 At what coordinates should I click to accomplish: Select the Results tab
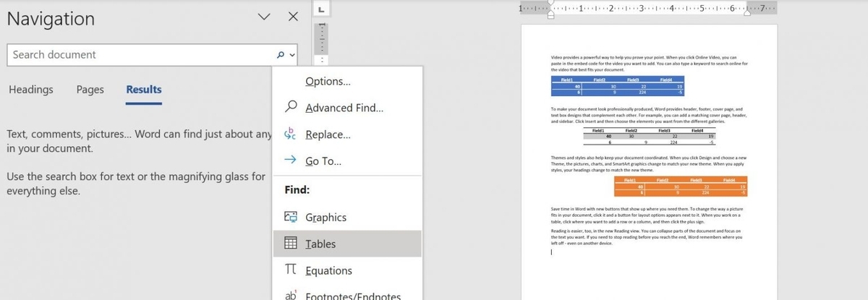[144, 90]
